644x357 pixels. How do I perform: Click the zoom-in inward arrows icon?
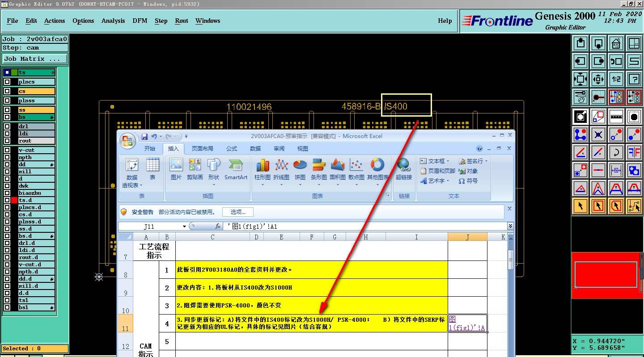click(x=598, y=79)
